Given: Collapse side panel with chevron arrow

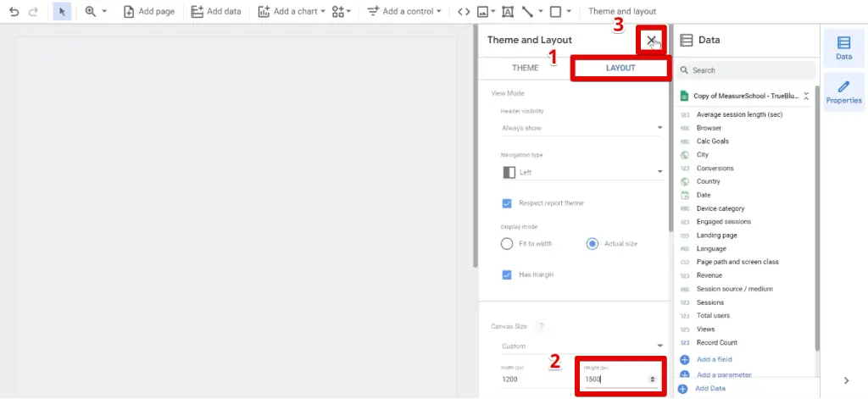Looking at the screenshot, I should coord(846,380).
